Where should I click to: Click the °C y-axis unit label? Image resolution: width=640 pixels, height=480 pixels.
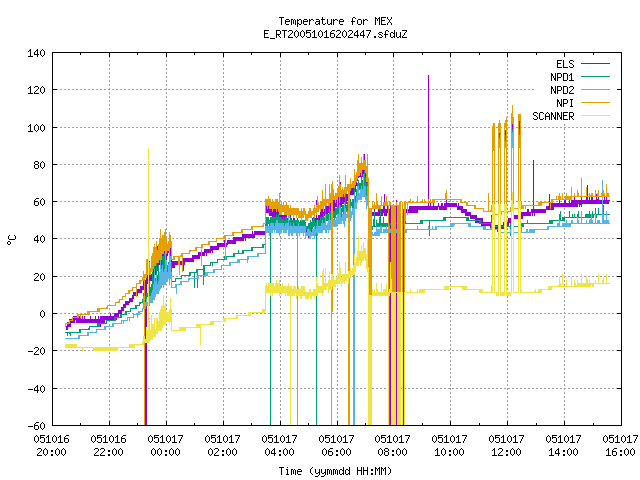12,240
